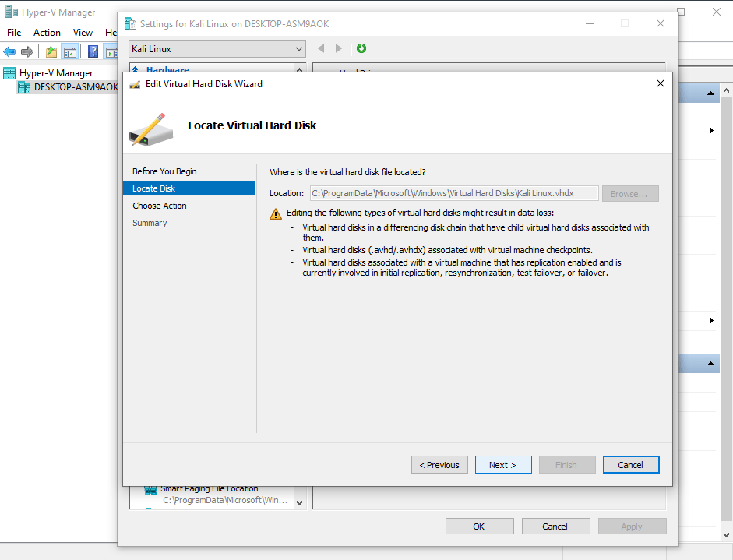Click the green refresh icon in Settings window
The image size is (733, 560).
(361, 48)
